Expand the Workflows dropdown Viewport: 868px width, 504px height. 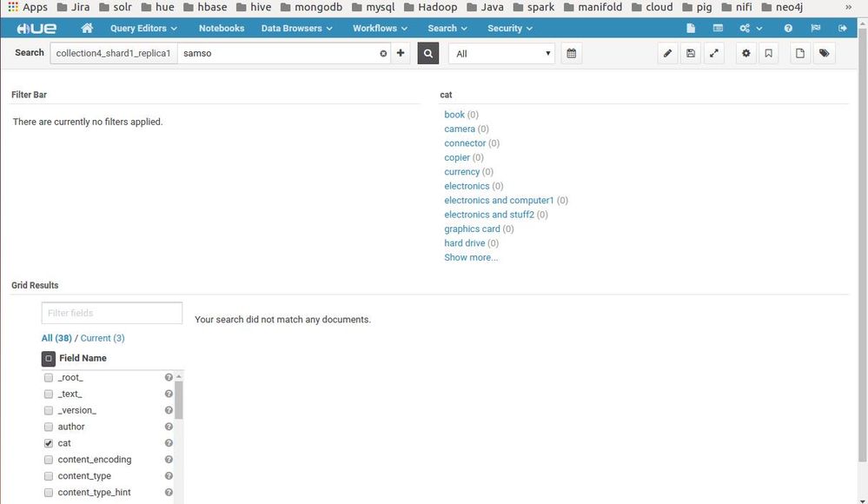click(x=380, y=29)
